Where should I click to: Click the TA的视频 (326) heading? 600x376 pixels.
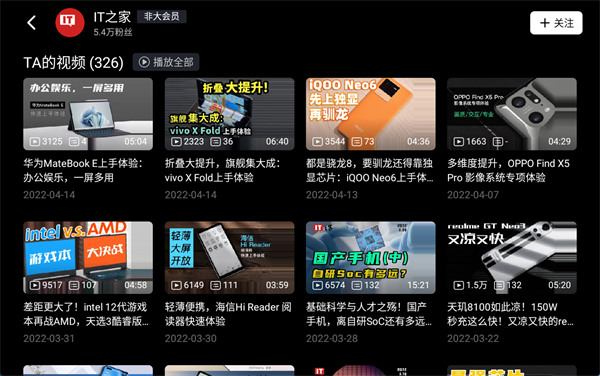pyautogui.click(x=73, y=63)
